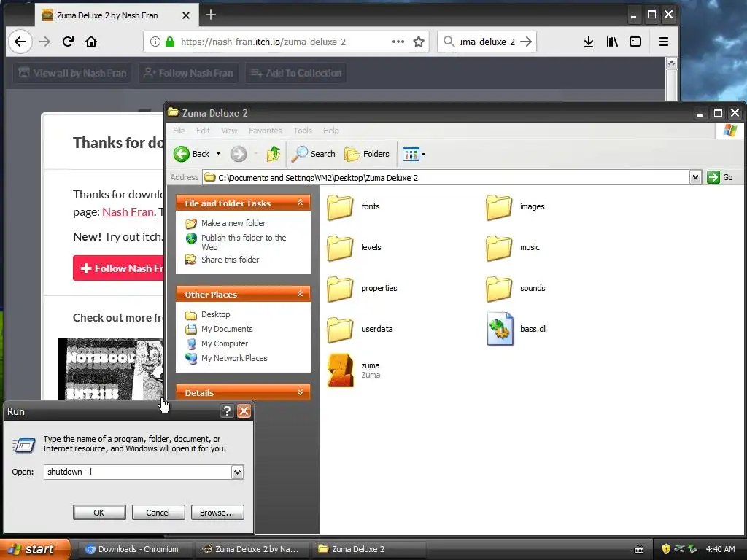Go back in the Firefox browser
The width and height of the screenshot is (747, 560).
click(x=20, y=42)
